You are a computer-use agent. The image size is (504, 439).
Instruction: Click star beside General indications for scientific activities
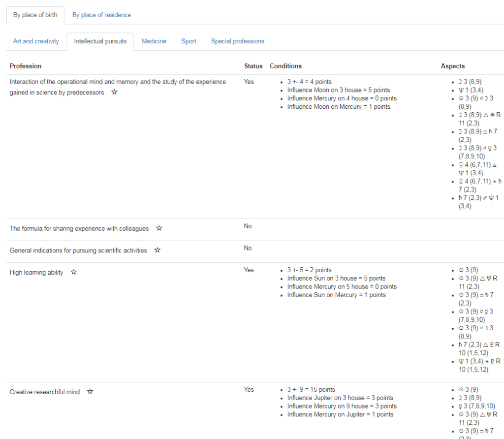pyautogui.click(x=157, y=251)
